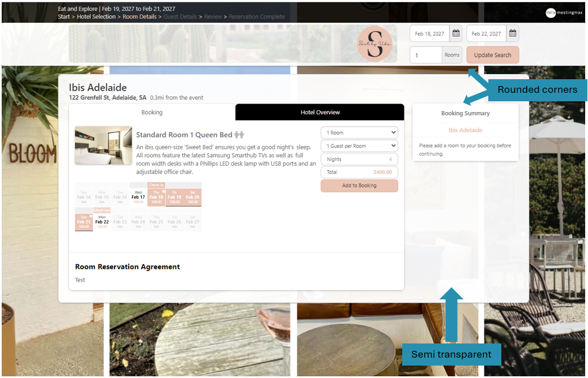Click the 0.3mi from the event text
Viewport: 588px width, 378px height.
coord(177,97)
